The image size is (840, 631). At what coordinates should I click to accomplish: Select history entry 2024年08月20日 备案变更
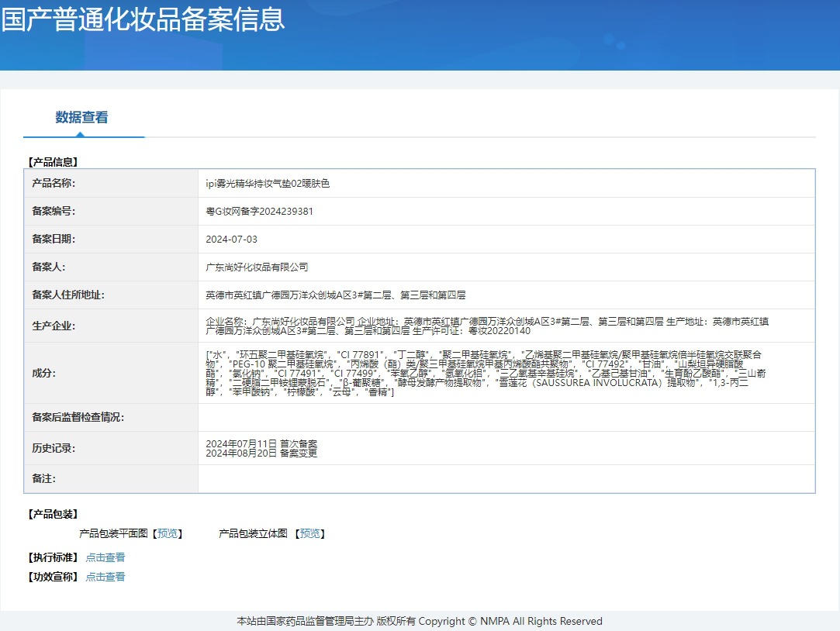[x=261, y=453]
